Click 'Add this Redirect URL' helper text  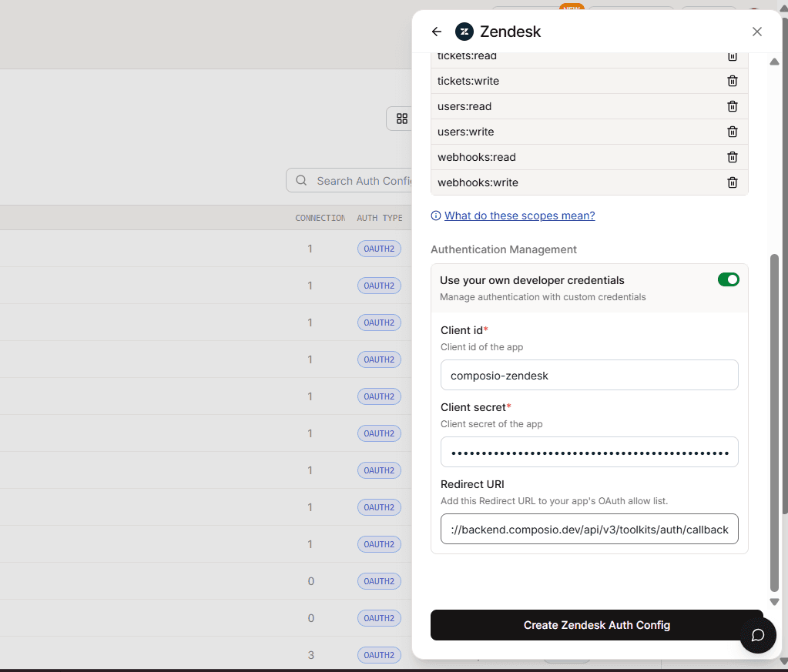tap(555, 501)
